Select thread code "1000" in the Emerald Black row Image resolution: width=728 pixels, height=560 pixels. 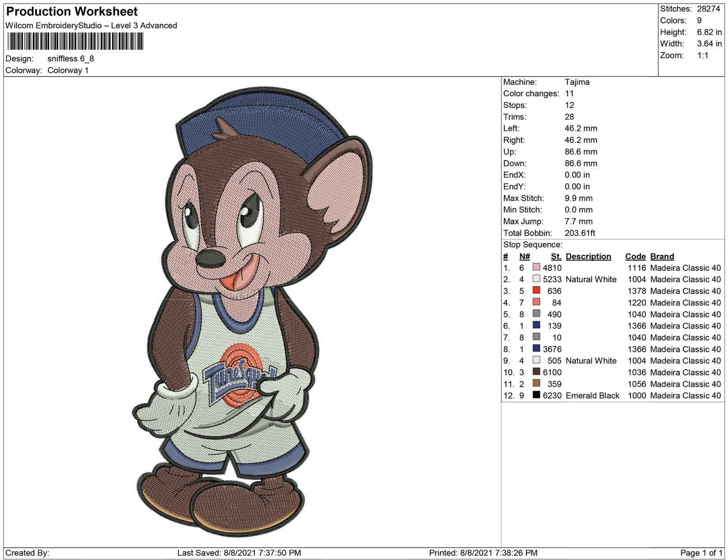(x=637, y=395)
